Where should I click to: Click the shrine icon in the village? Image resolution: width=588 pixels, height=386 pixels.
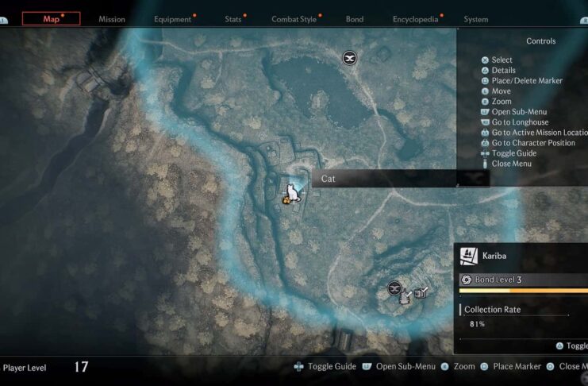click(405, 296)
